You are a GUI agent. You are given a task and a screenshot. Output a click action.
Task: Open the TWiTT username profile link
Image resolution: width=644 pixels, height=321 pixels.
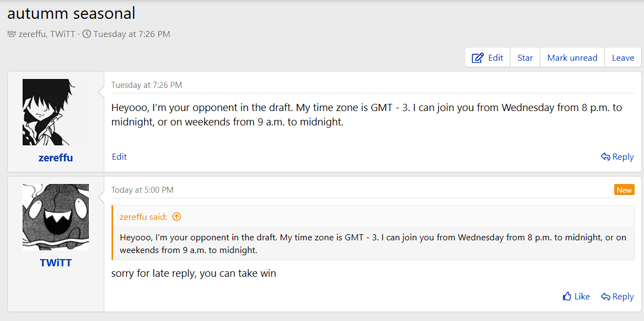(x=56, y=263)
